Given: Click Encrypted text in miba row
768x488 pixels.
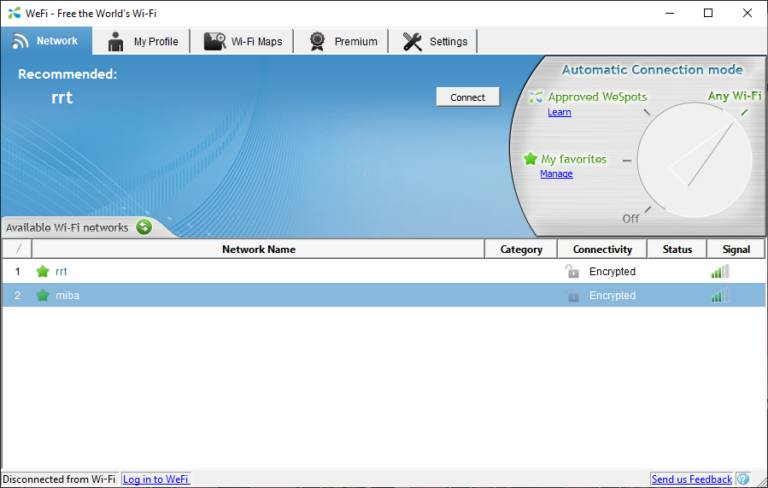Looking at the screenshot, I should coord(612,295).
